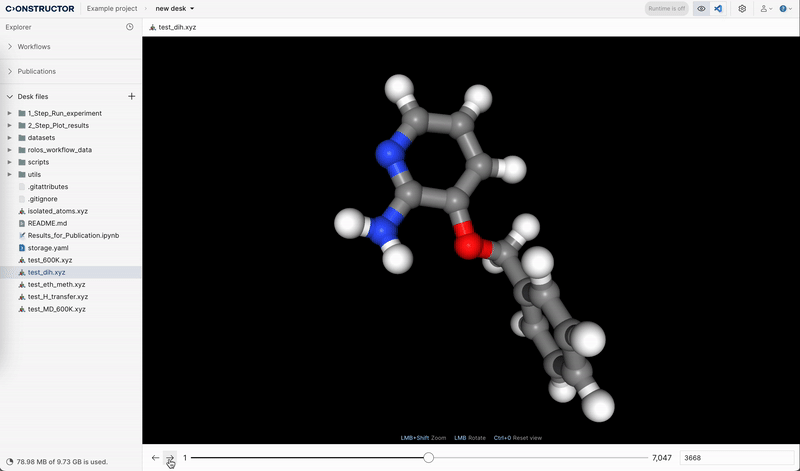Open the VS Code editor icon

pyautogui.click(x=718, y=8)
